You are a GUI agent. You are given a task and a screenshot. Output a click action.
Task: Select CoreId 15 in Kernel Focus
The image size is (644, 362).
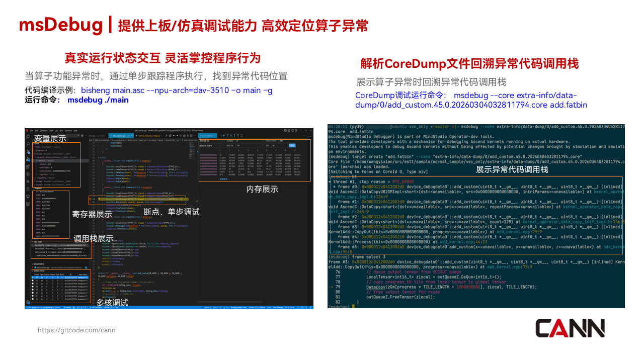click(60, 289)
